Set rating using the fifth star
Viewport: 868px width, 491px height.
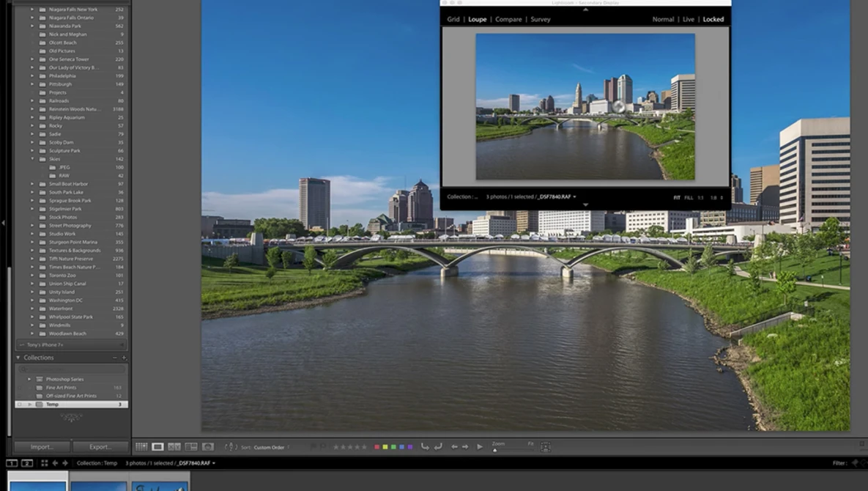point(364,447)
